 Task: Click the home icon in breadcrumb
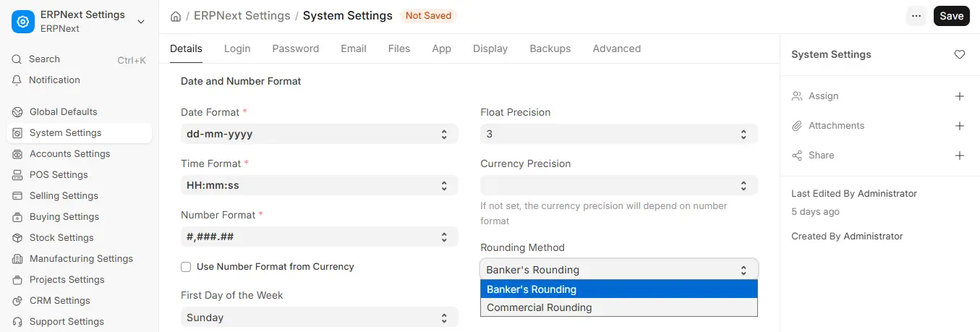click(x=176, y=16)
